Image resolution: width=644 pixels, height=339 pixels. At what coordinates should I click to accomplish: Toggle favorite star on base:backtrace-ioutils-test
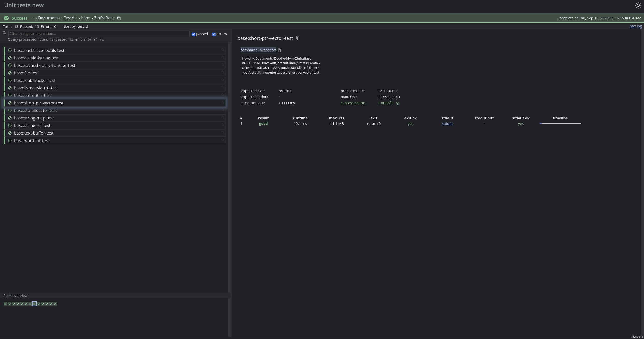222,50
